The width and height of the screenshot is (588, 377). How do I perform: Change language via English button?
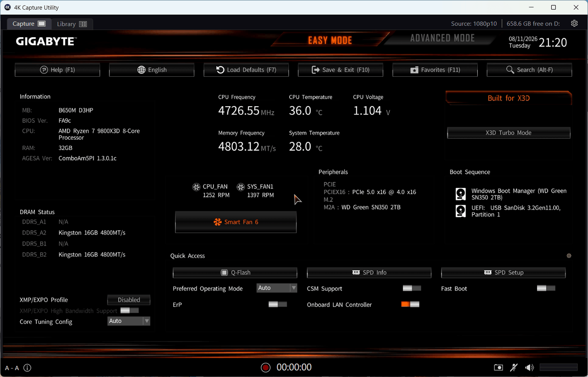point(152,70)
